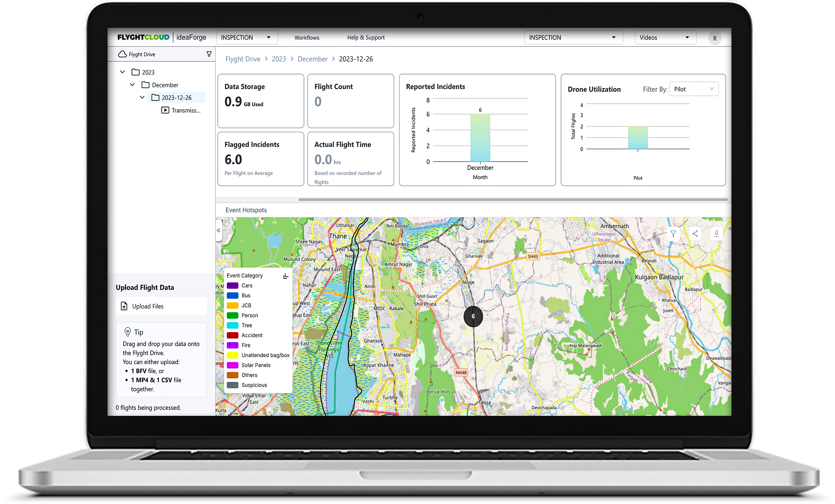Click the map filter funnel icon
The width and height of the screenshot is (835, 504).
(673, 234)
